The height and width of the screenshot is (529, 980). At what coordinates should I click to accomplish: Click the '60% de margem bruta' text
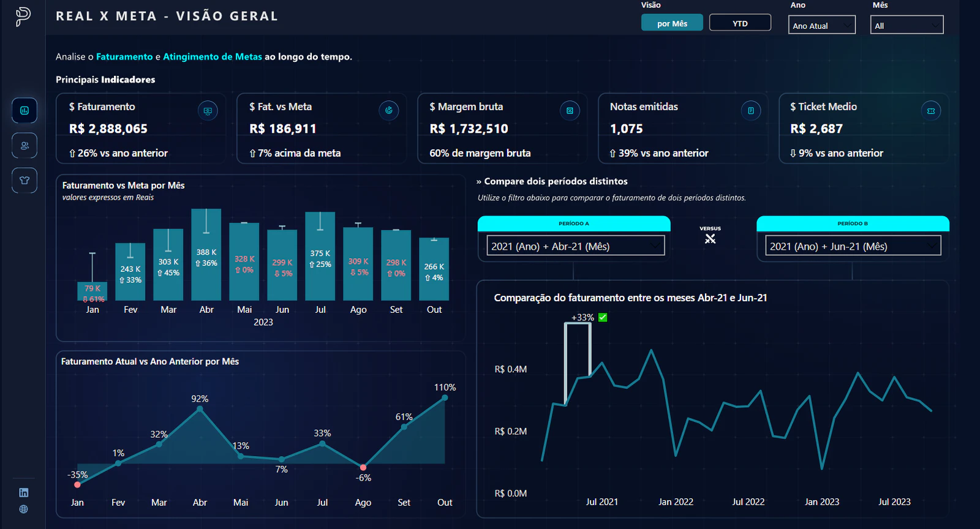480,153
